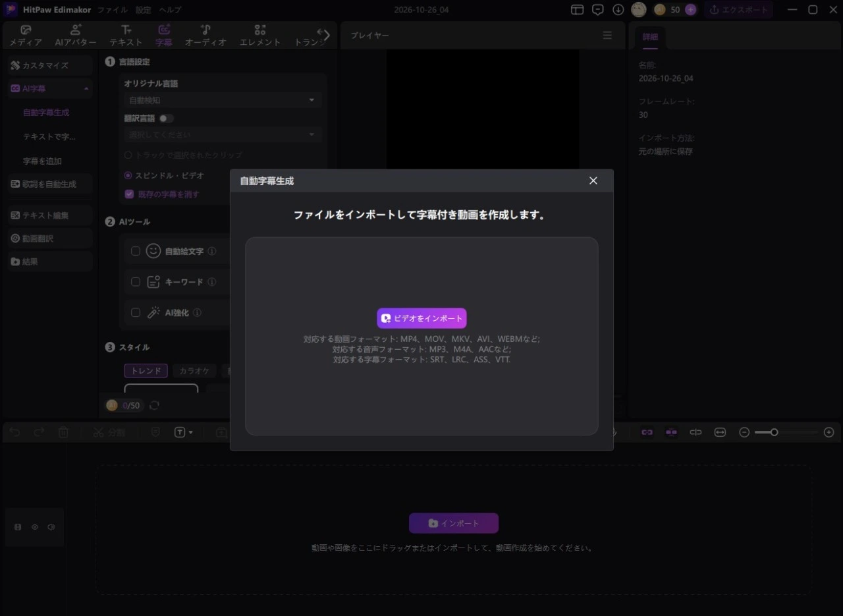The height and width of the screenshot is (616, 843).
Task: Open the download center icon
Action: tap(618, 10)
